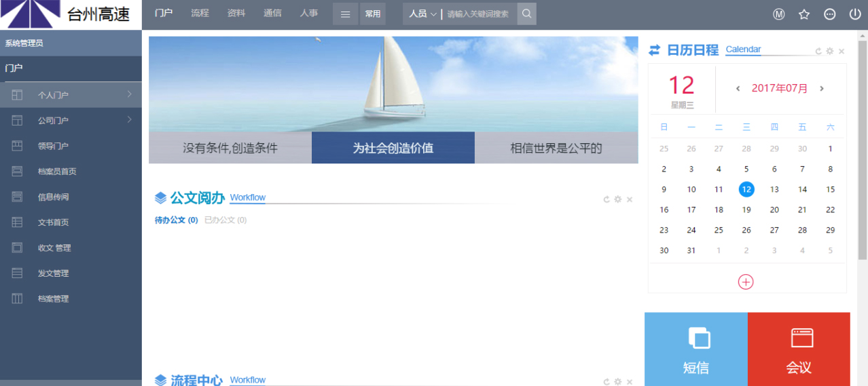Open 日历日程 panel settings gear
Image resolution: width=868 pixels, height=386 pixels.
coord(830,52)
